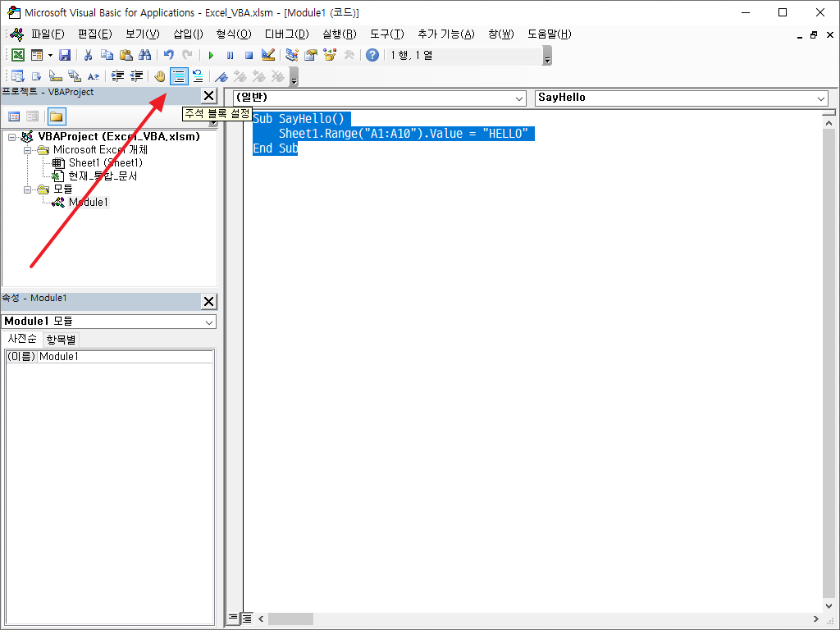Toggle breakpoint with the hand icon
The image size is (840, 630).
[x=160, y=76]
